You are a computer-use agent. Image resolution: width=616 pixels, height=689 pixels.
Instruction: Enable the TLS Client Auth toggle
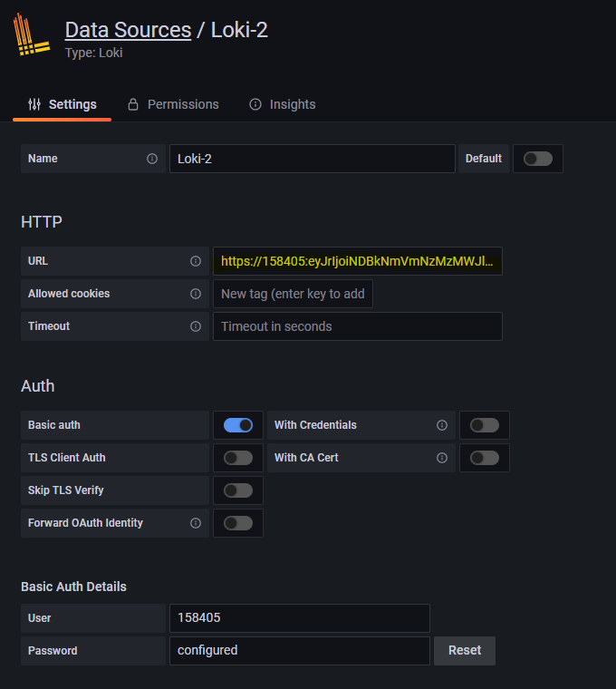pos(238,458)
